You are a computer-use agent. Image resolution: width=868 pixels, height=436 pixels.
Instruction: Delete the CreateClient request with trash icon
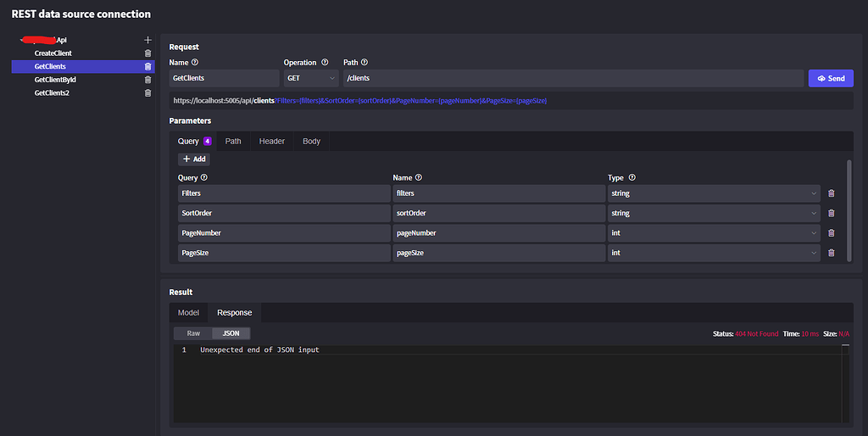tap(147, 53)
